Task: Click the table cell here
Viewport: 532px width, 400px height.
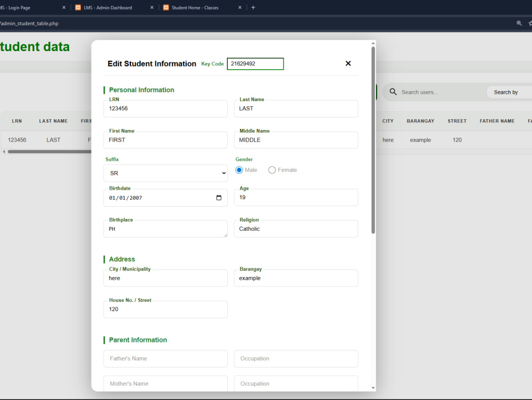Action: click(388, 140)
